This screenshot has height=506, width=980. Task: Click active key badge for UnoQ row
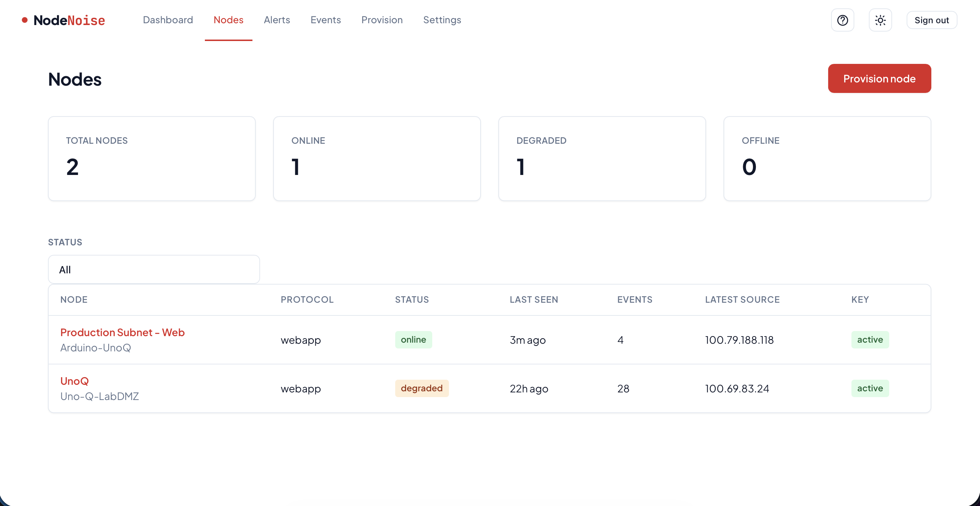click(870, 388)
